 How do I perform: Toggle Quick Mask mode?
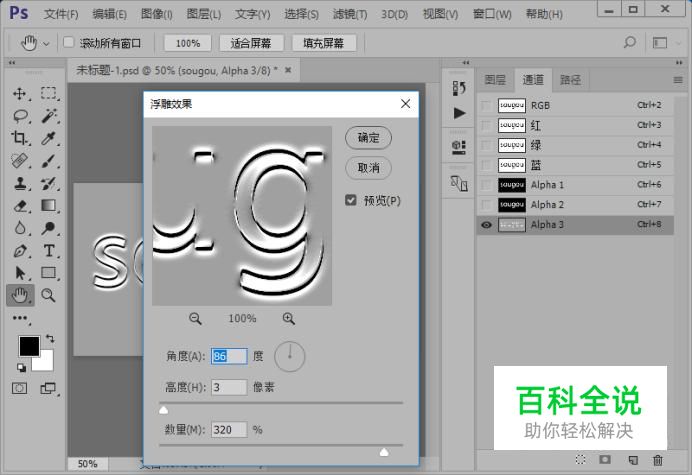point(19,388)
